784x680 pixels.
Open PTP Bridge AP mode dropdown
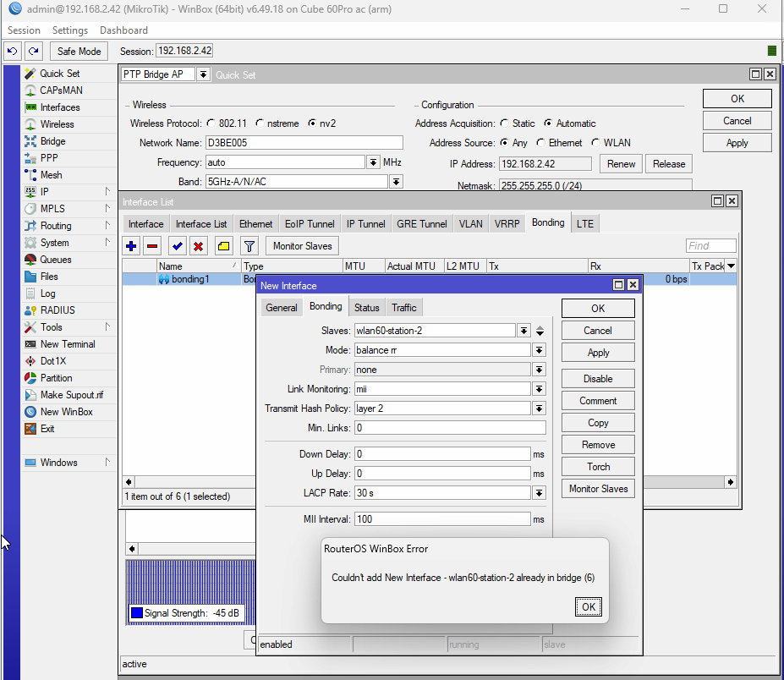coord(203,74)
